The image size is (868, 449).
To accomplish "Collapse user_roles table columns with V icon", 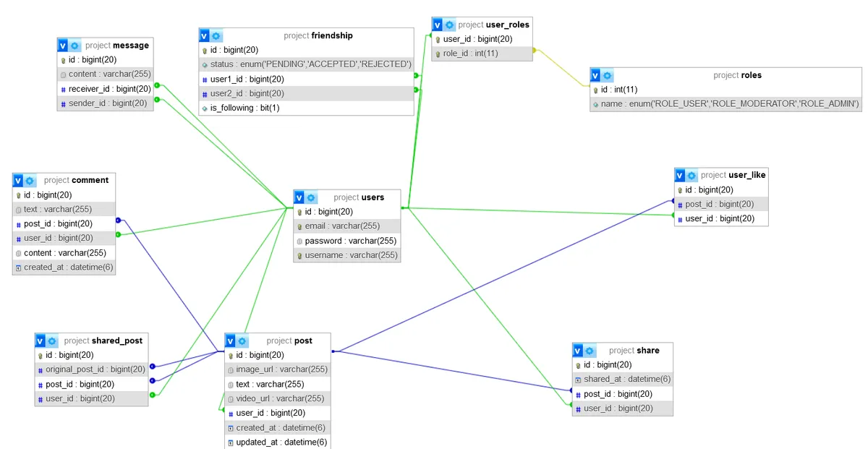I will pos(438,25).
